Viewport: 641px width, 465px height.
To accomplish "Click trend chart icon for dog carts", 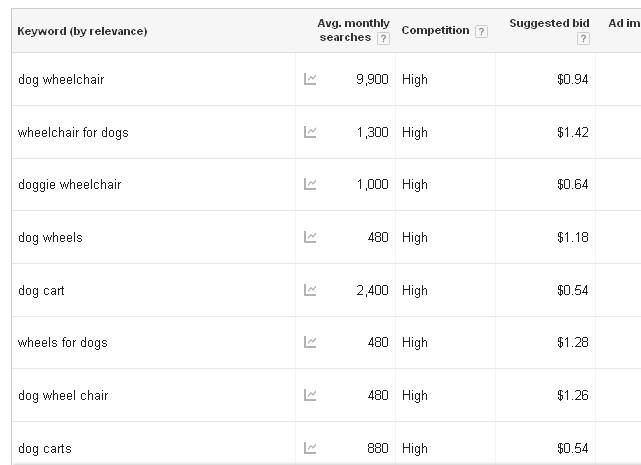I will [x=310, y=448].
